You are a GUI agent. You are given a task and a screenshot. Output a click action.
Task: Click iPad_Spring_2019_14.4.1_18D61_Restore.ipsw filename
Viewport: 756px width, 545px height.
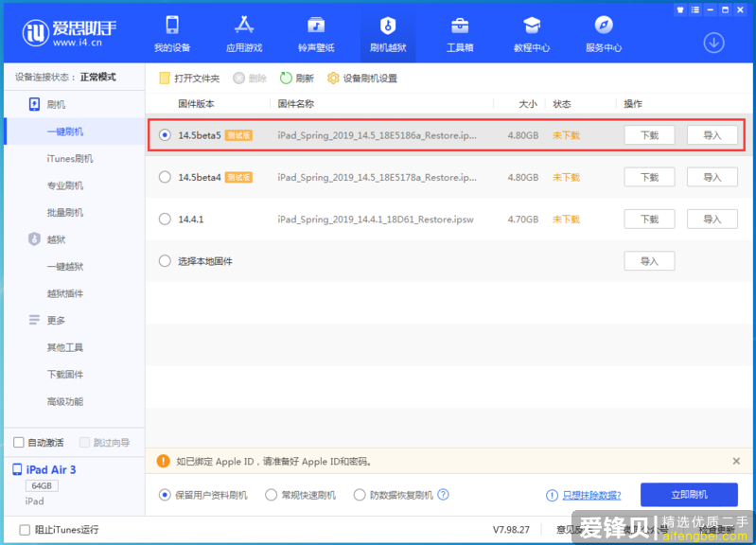(x=376, y=220)
